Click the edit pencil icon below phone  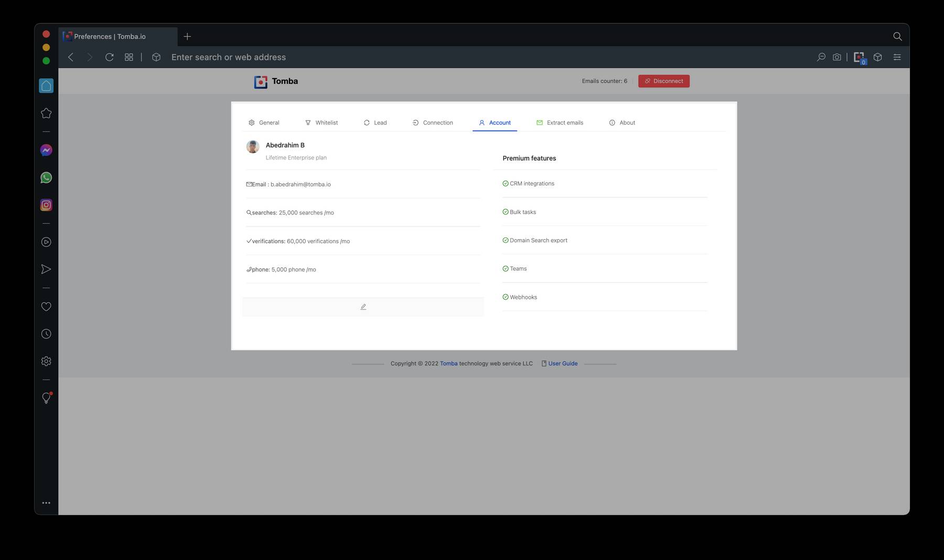click(x=363, y=307)
